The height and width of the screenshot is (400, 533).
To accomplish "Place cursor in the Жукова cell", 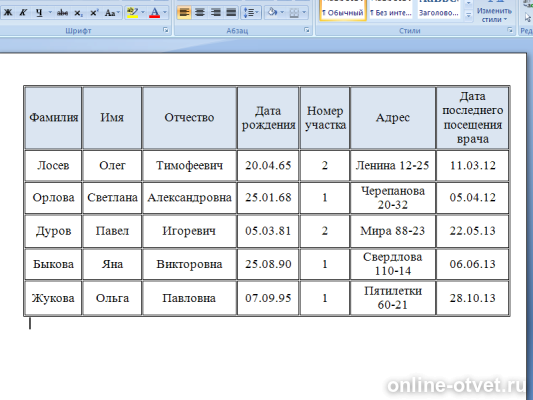I will click(53, 298).
